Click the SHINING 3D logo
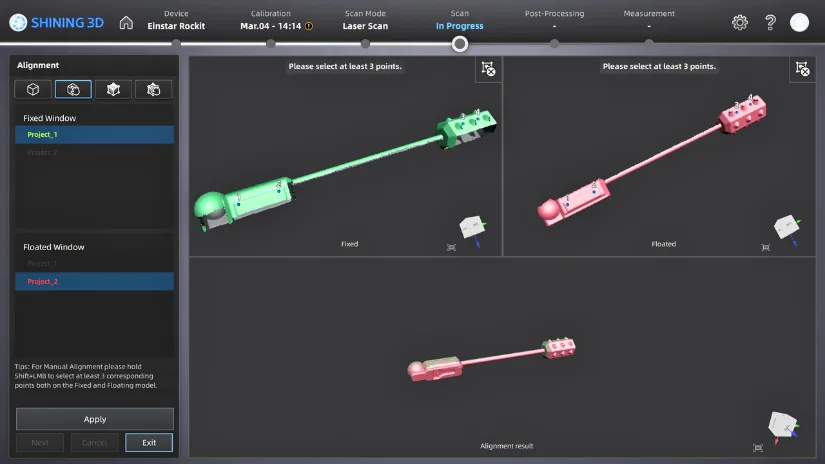The width and height of the screenshot is (825, 464). tap(56, 23)
